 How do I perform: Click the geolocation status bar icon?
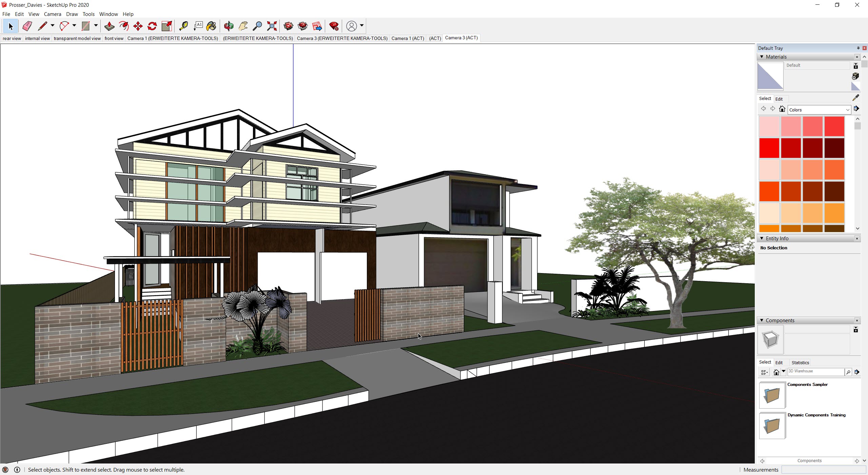pyautogui.click(x=5, y=470)
